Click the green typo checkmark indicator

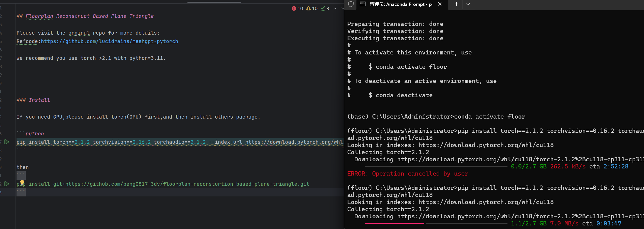(x=325, y=8)
